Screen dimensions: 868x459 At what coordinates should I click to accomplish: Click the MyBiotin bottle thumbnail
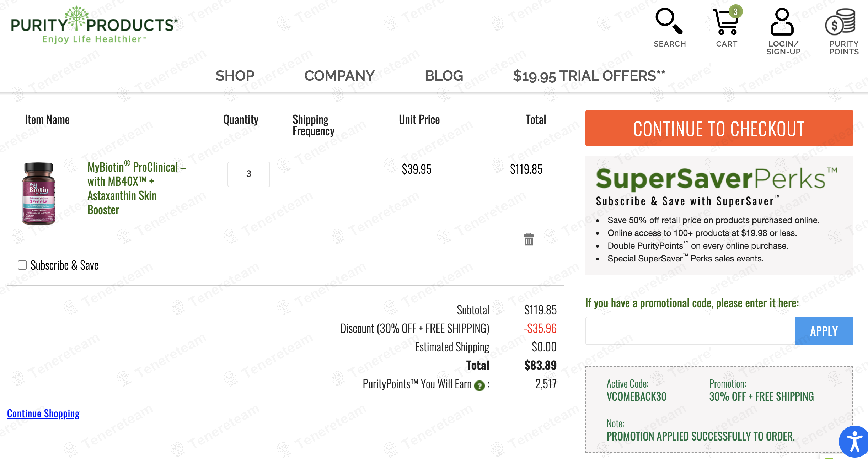coord(39,193)
